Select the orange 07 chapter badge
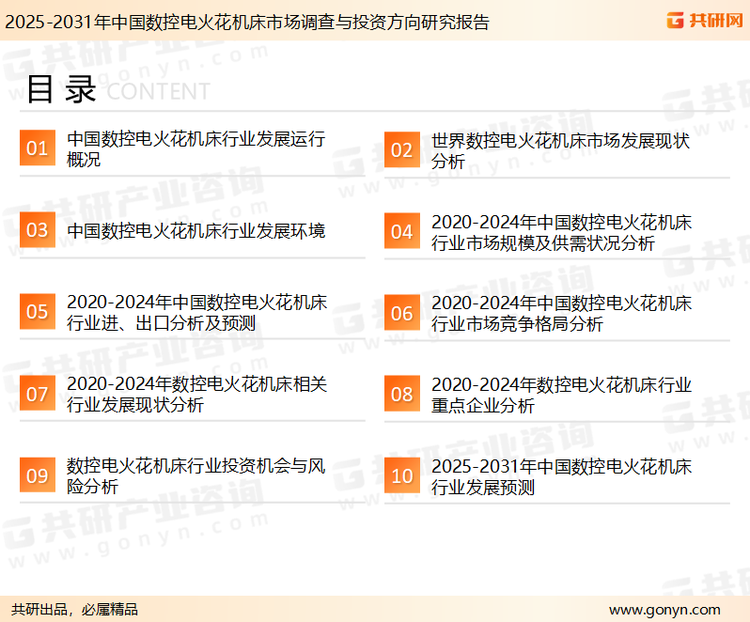 click(37, 394)
